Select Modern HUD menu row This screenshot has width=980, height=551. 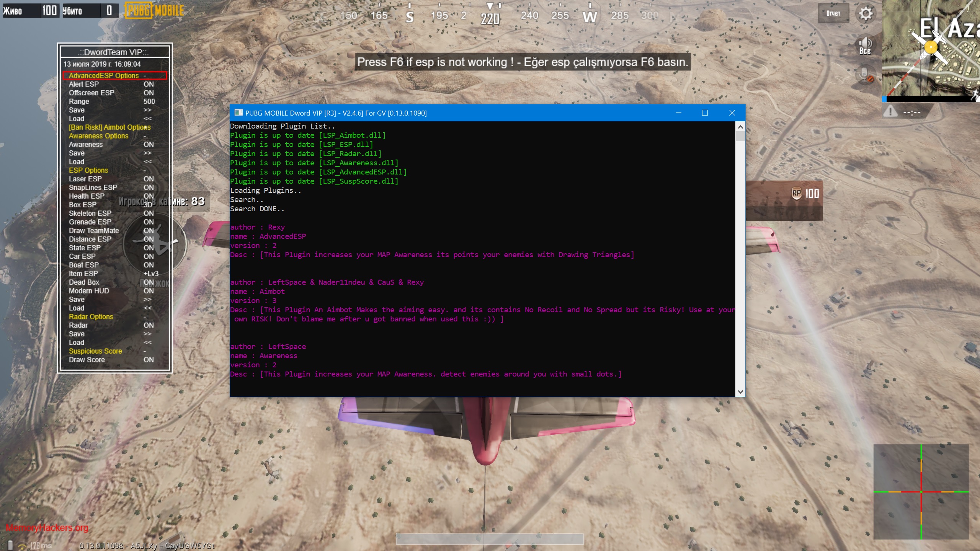click(x=111, y=291)
